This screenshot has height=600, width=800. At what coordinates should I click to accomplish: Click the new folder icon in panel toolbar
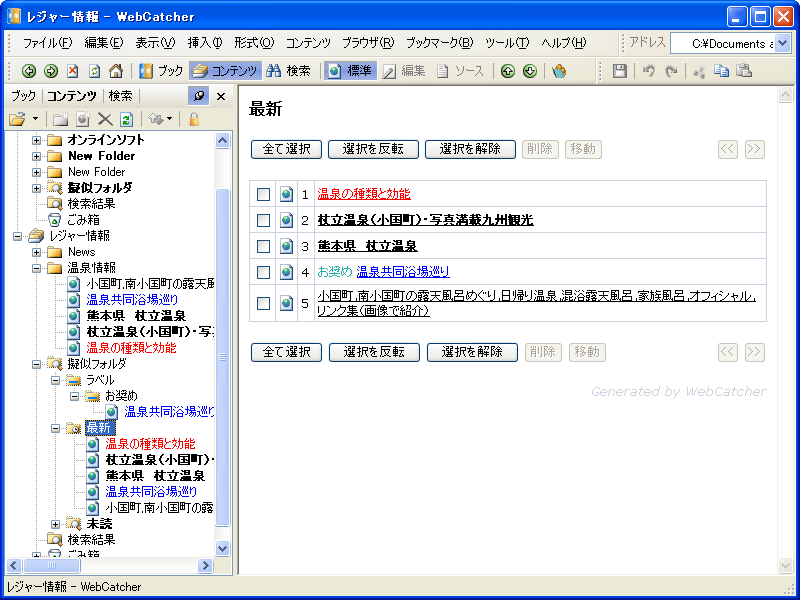(x=60, y=119)
